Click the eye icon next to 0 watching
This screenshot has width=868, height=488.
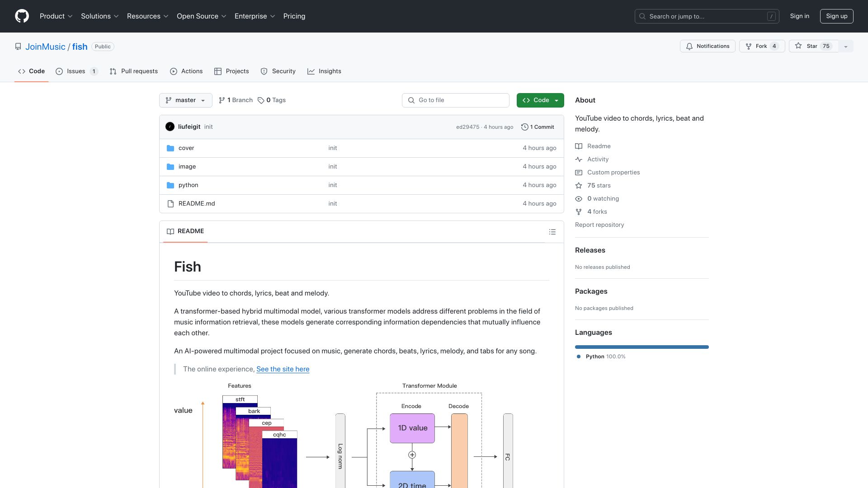click(x=579, y=199)
